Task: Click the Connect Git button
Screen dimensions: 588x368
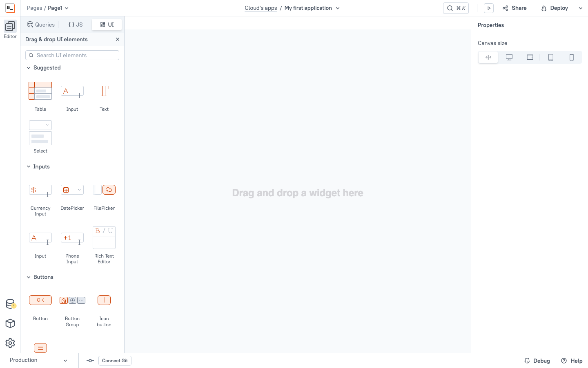Action: tap(115, 361)
